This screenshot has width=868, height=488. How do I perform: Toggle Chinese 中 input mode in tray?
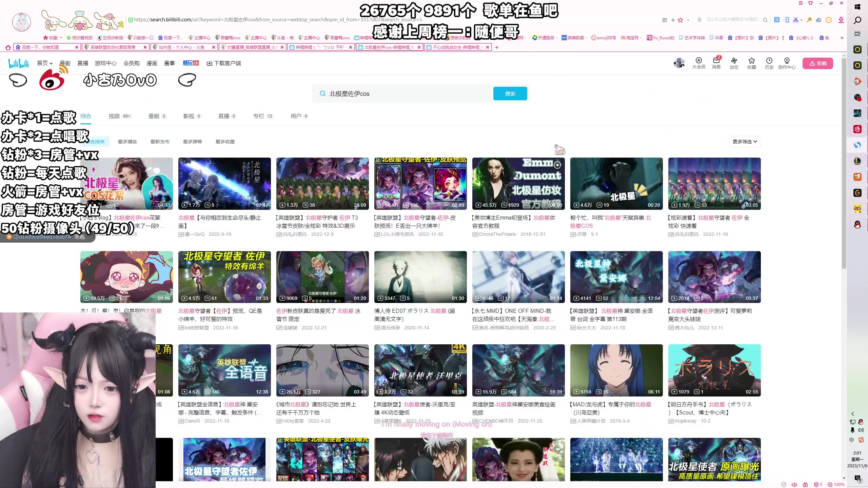point(851,440)
